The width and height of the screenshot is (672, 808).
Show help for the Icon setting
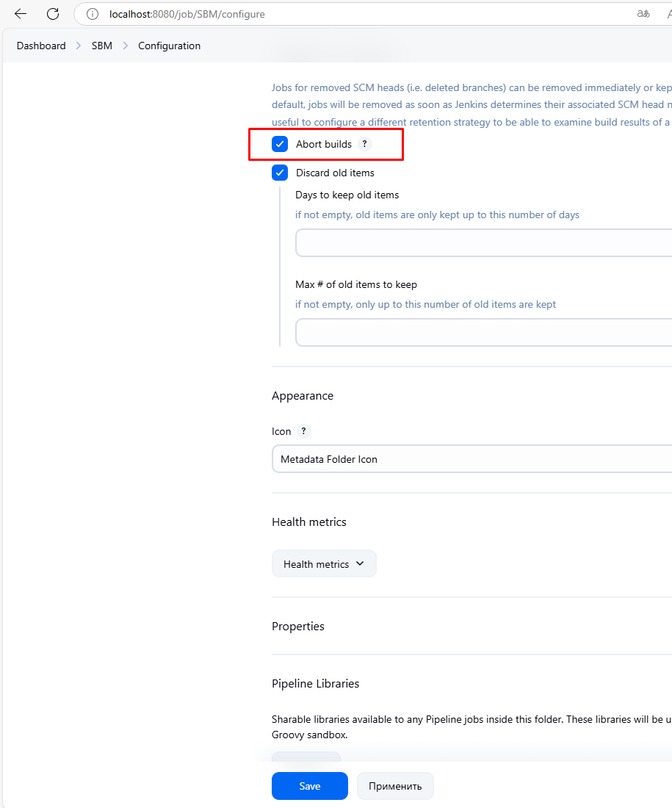[x=303, y=431]
